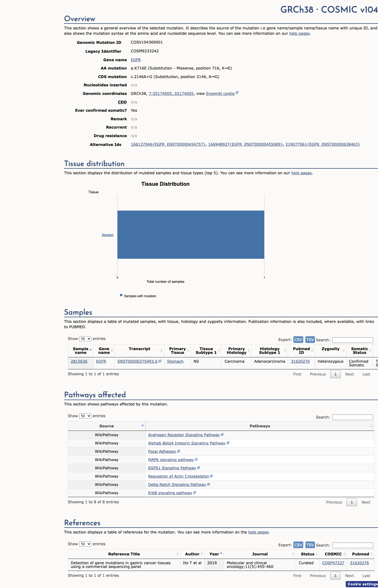Viewport: 378px width, 588px height.
Task: Export the Samples table as CSV
Action: pos(298,339)
